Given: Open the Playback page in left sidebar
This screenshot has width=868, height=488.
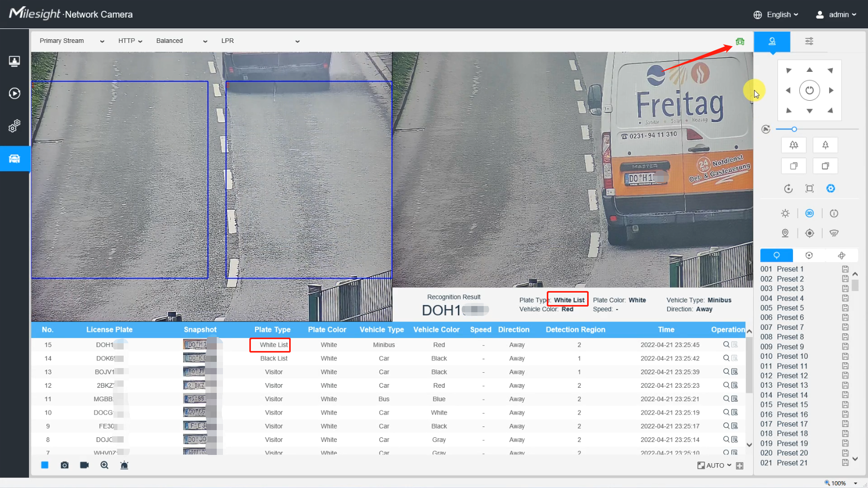Looking at the screenshot, I should tap(14, 94).
